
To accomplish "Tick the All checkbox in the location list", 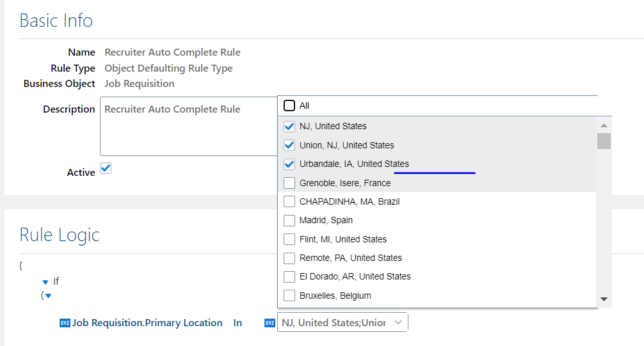I will 289,106.
